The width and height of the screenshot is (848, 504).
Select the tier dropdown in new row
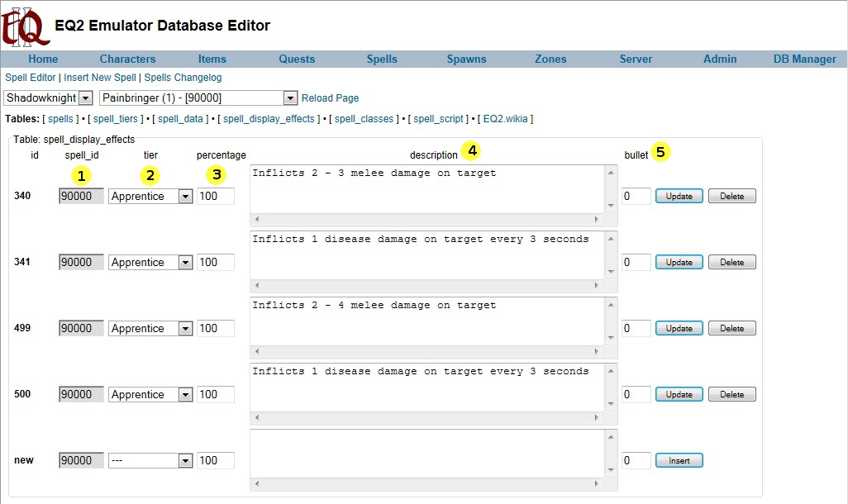[150, 460]
